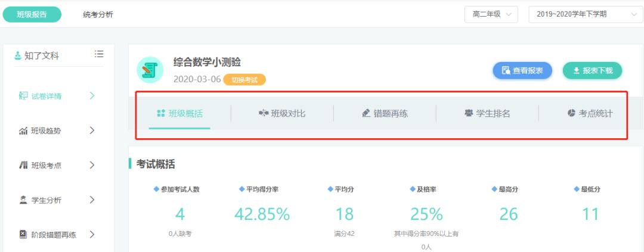The width and height of the screenshot is (644, 252).
Task: Click the 阶段错题再练 notebook icon
Action: pyautogui.click(x=23, y=235)
